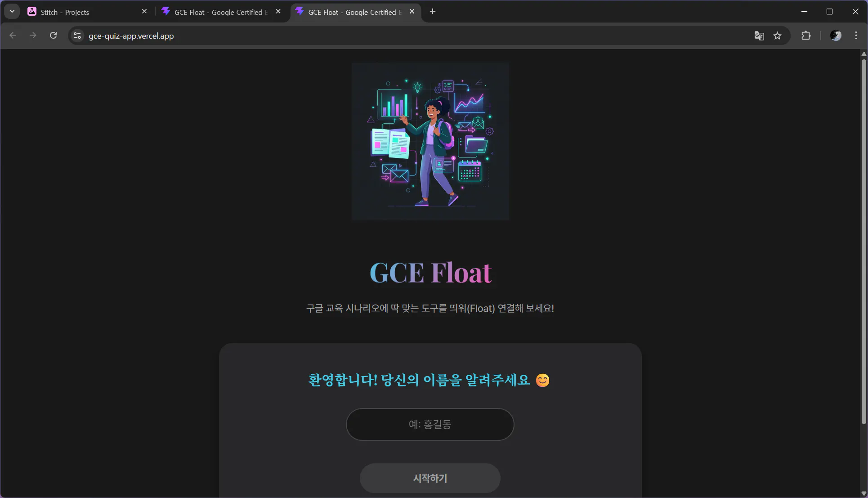The height and width of the screenshot is (498, 868).
Task: Click the address bar URL gce-quiz-app.vercel.app
Action: click(131, 36)
